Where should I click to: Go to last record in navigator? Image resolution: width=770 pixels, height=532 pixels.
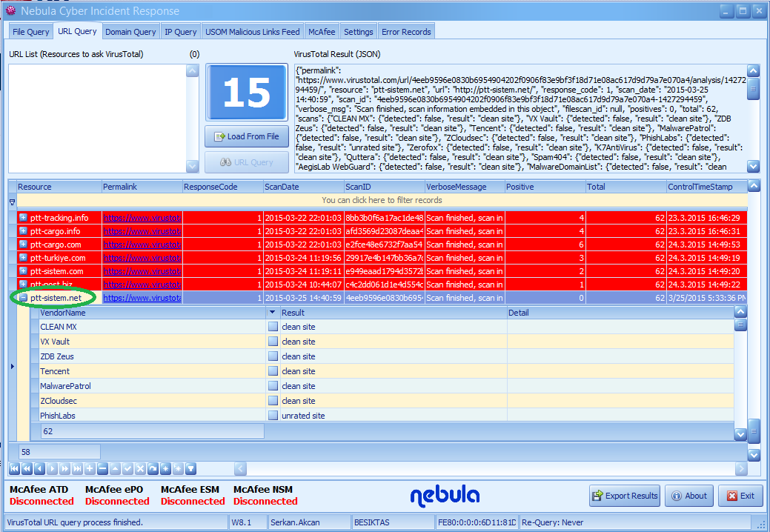pyautogui.click(x=78, y=469)
